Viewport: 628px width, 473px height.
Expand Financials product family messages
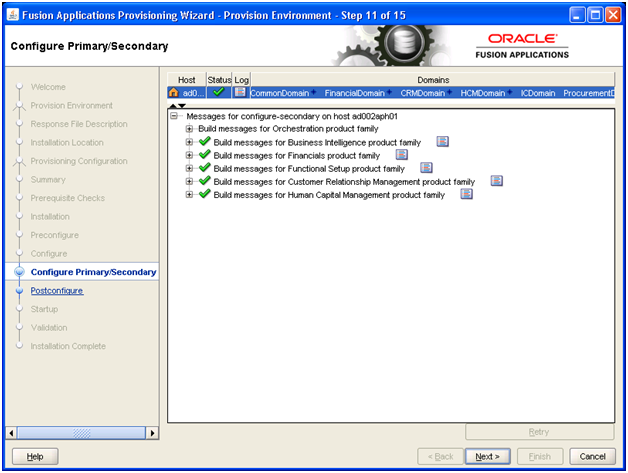(x=189, y=155)
